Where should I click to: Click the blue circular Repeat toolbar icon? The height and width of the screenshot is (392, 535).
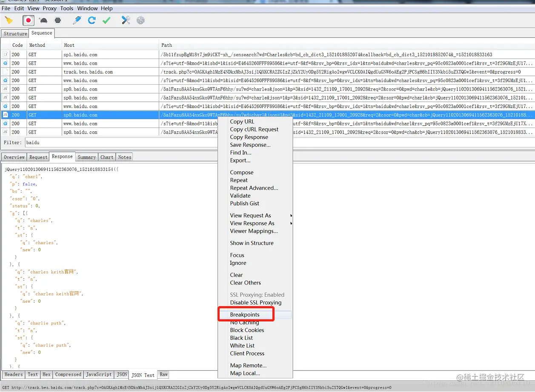92,20
